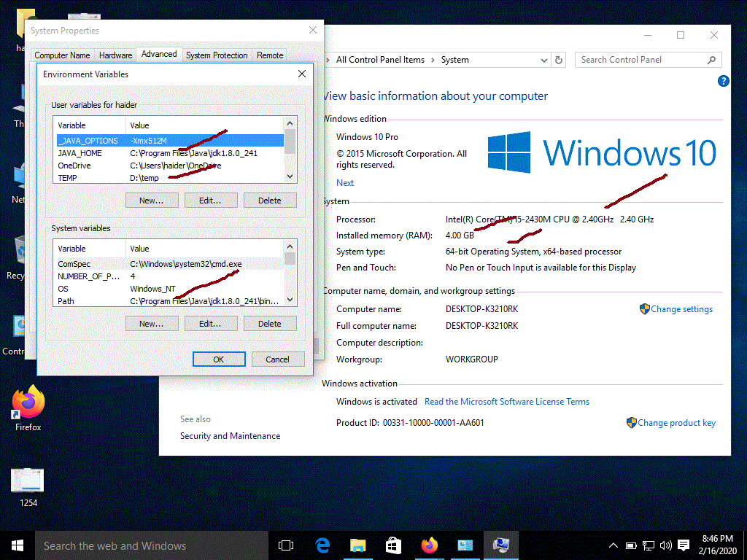
Task: Click the Value column header in System variables
Action: [x=205, y=249]
